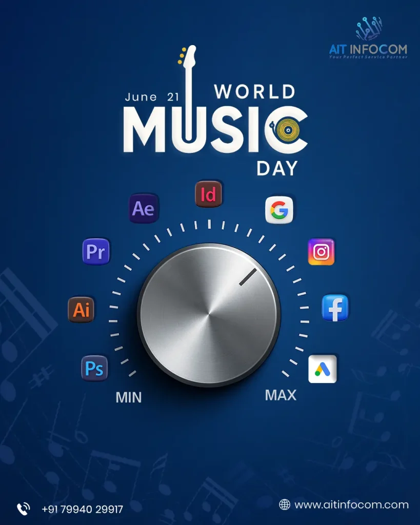The height and width of the screenshot is (525, 420).
Task: Click the phone number +91 79940 29917
Action: pyautogui.click(x=82, y=509)
